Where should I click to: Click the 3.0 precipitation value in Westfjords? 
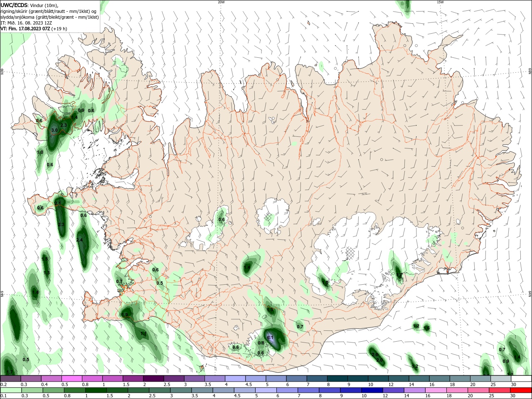pyautogui.click(x=54, y=130)
